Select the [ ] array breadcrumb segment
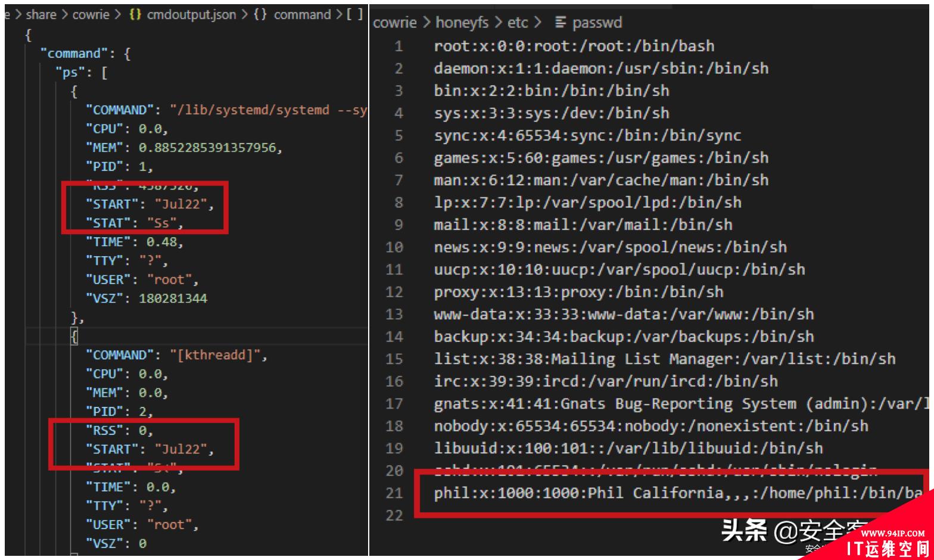 click(x=354, y=14)
